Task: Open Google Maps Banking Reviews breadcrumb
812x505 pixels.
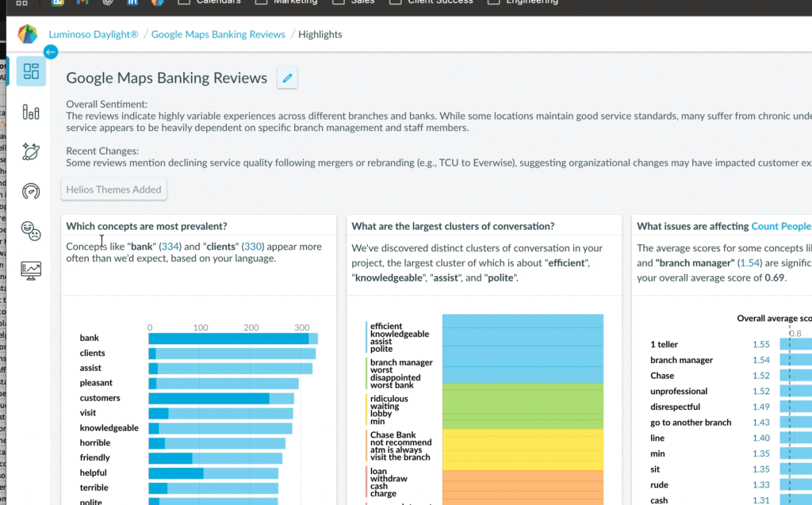Action: tap(218, 34)
